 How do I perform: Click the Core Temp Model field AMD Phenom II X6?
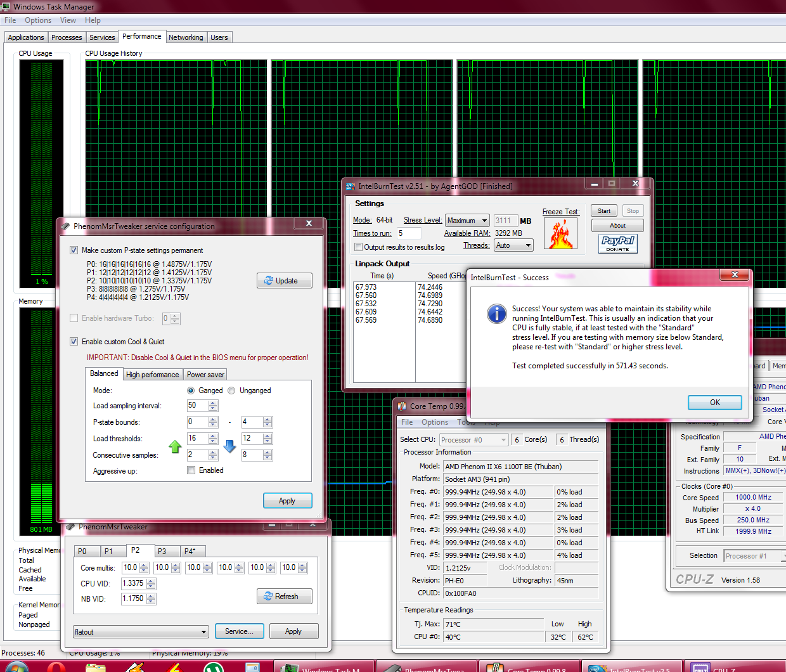[520, 467]
